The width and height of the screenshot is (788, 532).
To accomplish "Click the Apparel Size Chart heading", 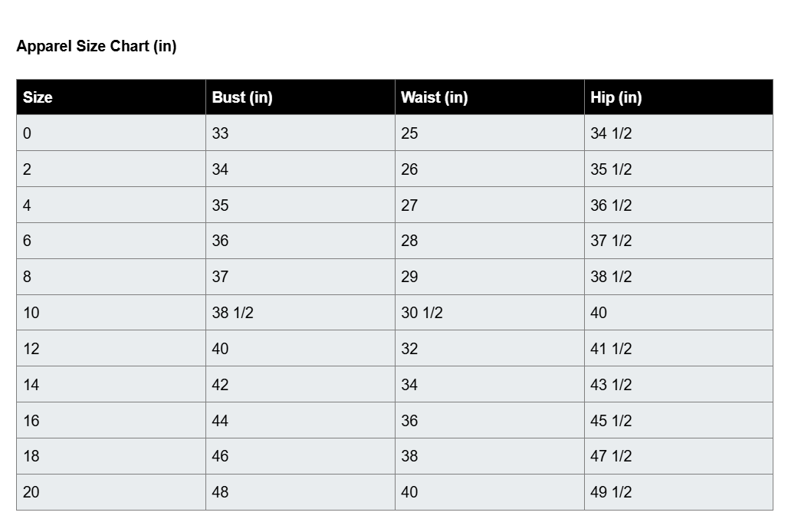I will pyautogui.click(x=97, y=46).
